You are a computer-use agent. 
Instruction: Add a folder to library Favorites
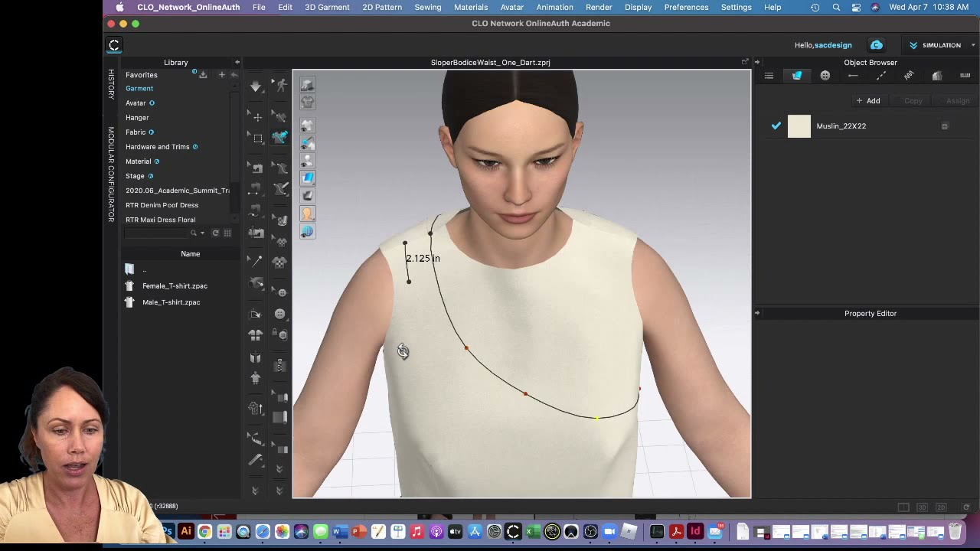point(222,75)
